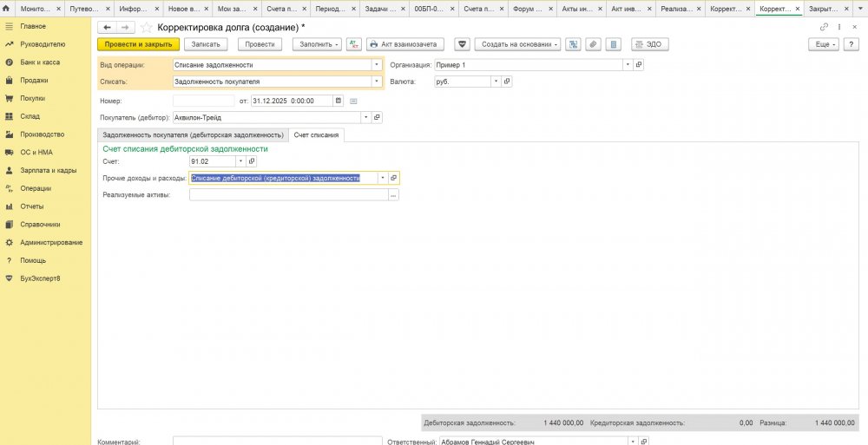Image resolution: width=868 pixels, height=445 pixels.
Task: Add this document to favorites with the star
Action: 146,27
